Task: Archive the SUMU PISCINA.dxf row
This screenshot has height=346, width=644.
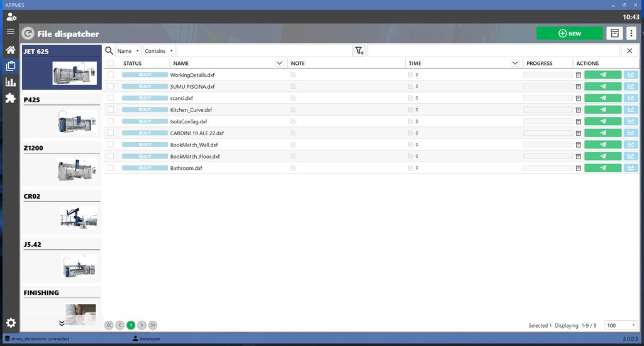Action: [x=579, y=87]
